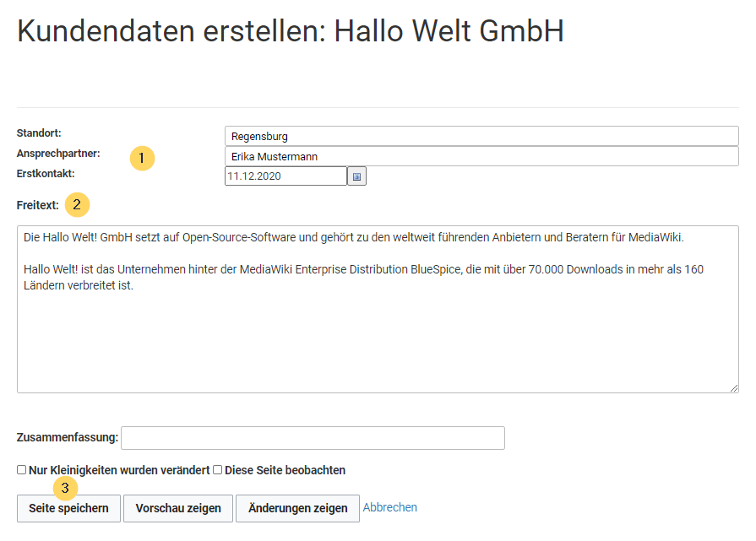Click Änderungen zeigen button
The image size is (756, 541).
pyautogui.click(x=297, y=508)
